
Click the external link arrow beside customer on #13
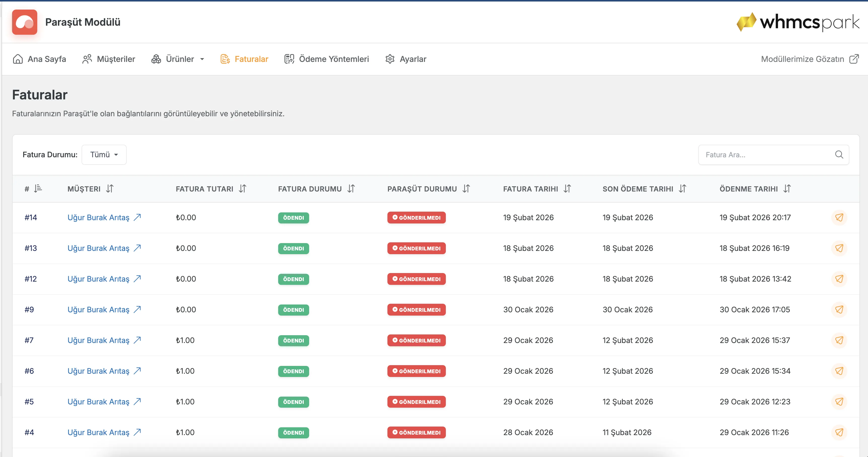click(x=137, y=248)
